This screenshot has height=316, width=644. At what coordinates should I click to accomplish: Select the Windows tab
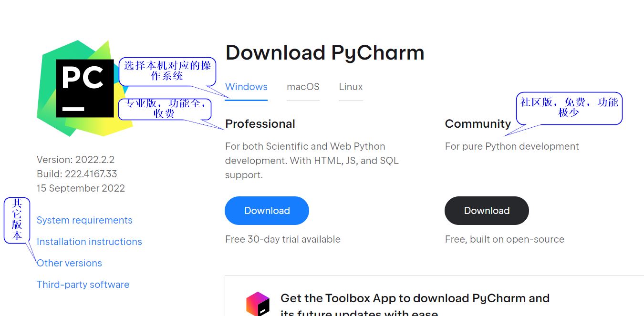point(246,87)
